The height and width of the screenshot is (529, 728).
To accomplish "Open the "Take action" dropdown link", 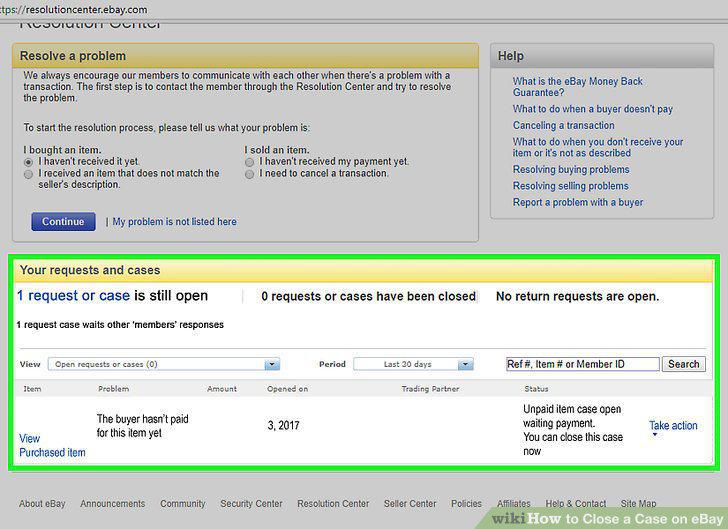I will 673,426.
